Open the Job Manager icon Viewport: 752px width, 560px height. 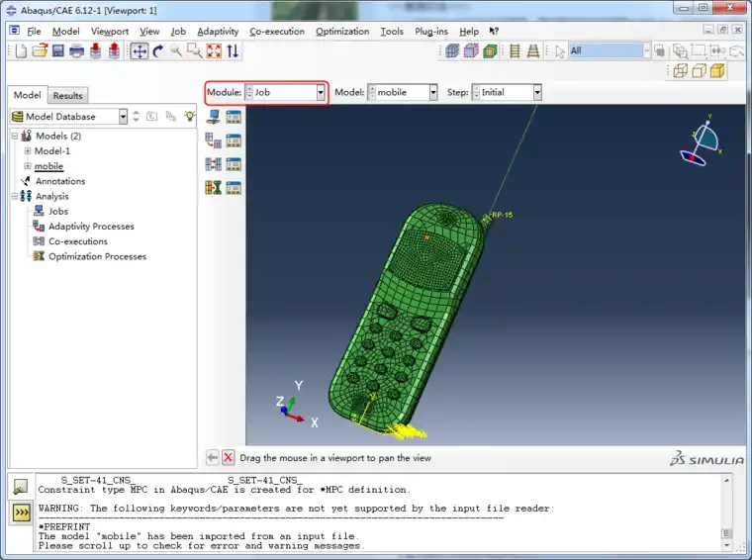coord(234,117)
